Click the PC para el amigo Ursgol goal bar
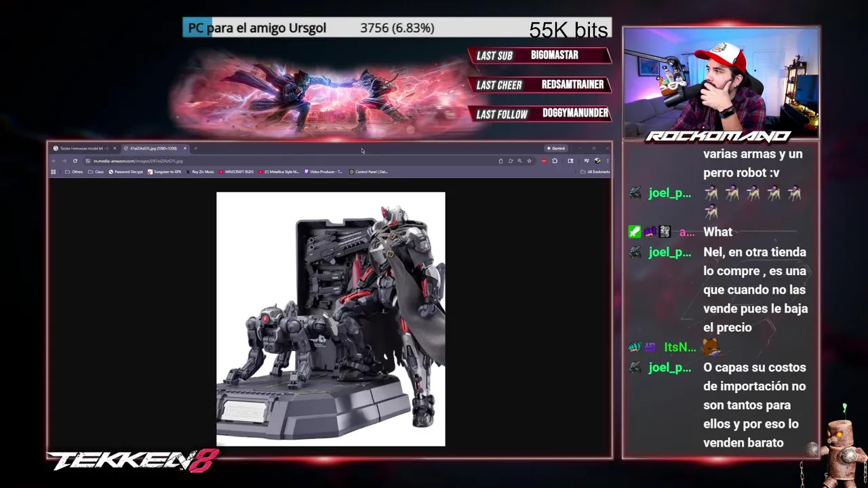The height and width of the screenshot is (488, 868). [x=397, y=28]
